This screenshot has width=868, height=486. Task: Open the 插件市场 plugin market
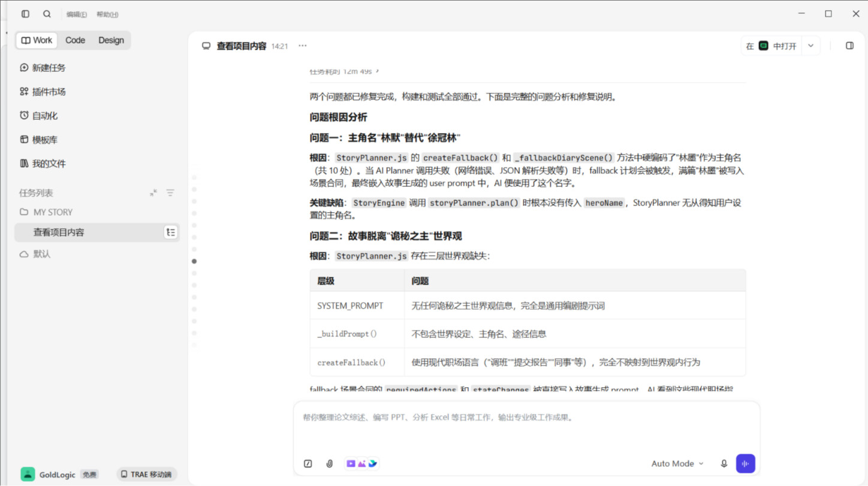pyautogui.click(x=43, y=92)
